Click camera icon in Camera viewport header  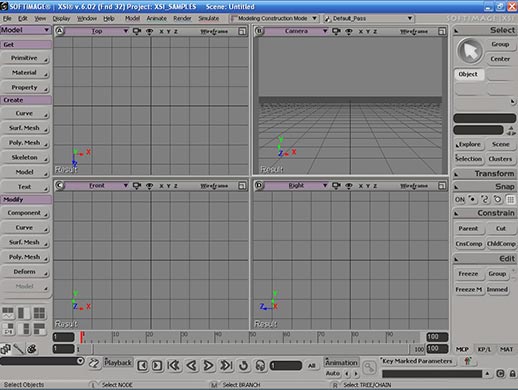[x=336, y=31]
